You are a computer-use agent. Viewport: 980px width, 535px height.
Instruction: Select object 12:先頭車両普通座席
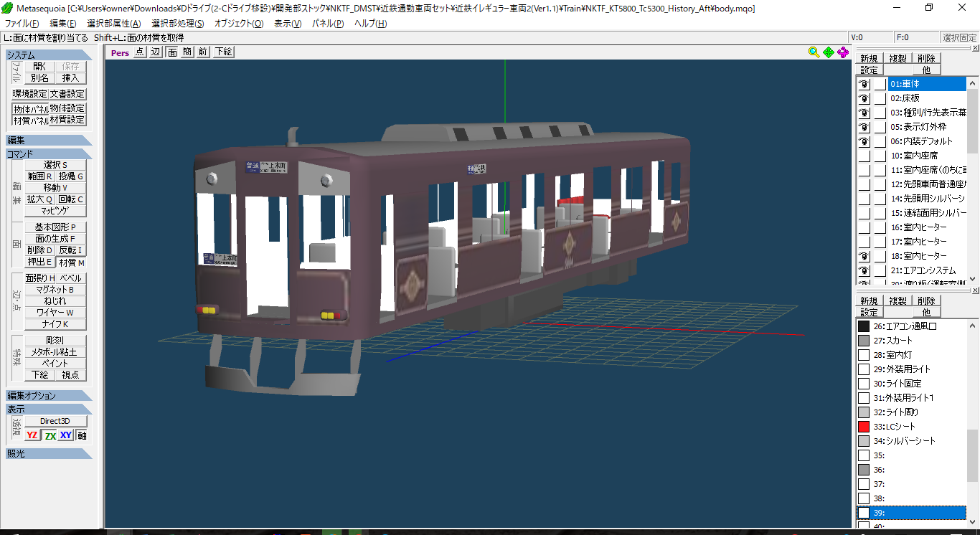928,184
